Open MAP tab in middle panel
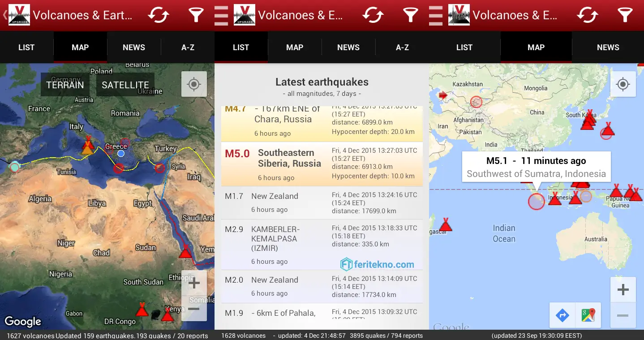644x340 pixels. tap(295, 47)
